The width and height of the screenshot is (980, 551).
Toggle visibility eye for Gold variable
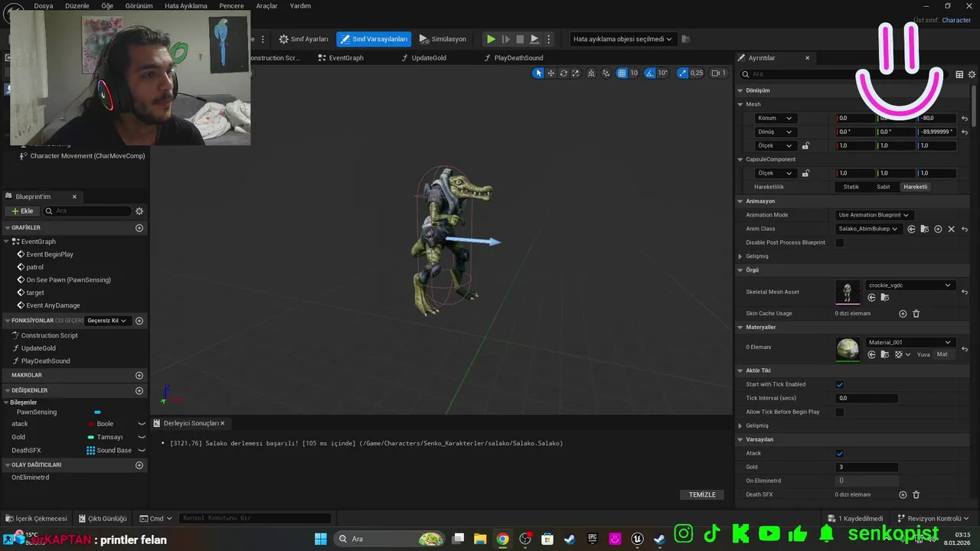coord(142,437)
